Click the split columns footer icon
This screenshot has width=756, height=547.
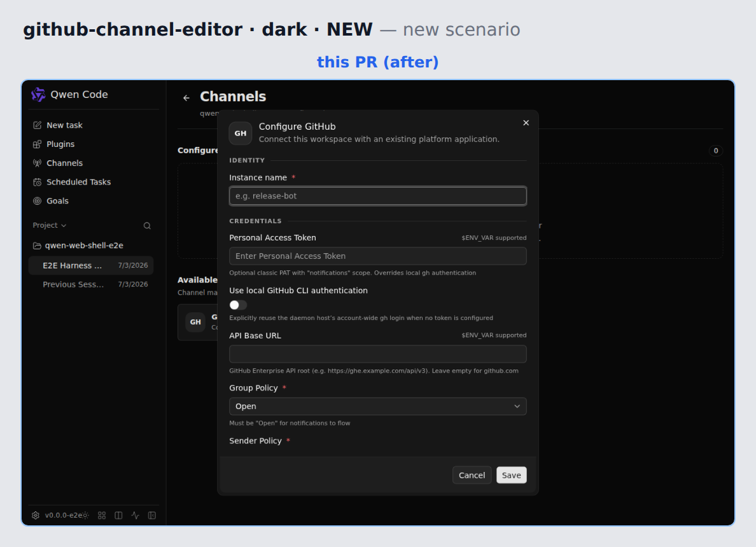pyautogui.click(x=118, y=515)
